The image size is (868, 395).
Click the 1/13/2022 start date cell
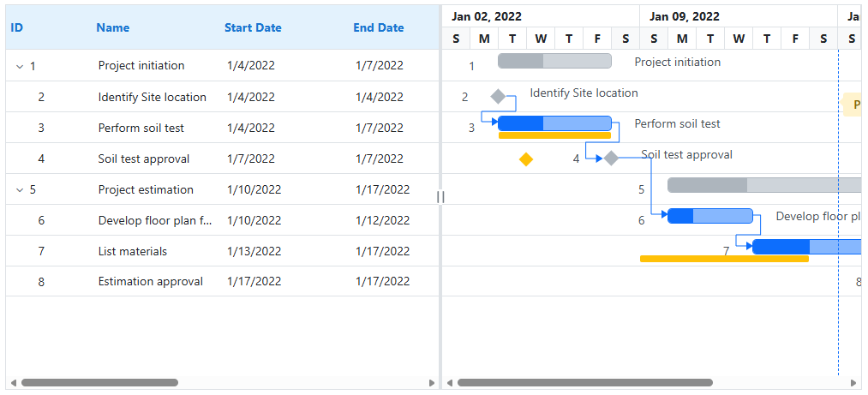[254, 252]
